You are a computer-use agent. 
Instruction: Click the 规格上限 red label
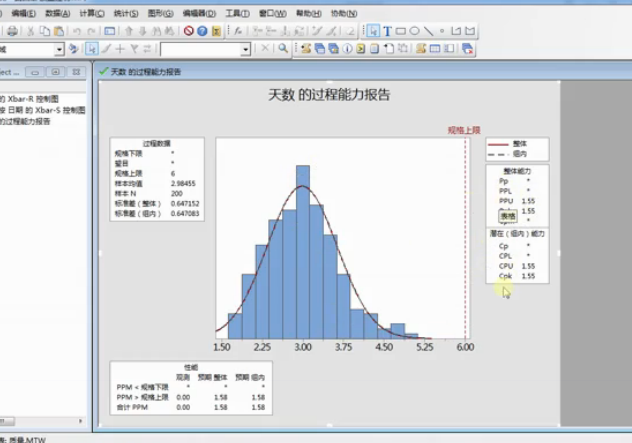[464, 130]
